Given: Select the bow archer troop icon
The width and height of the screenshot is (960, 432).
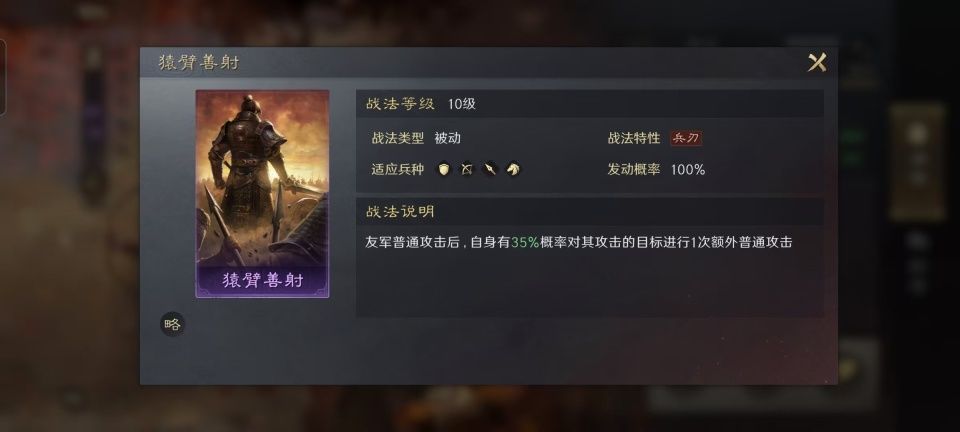Looking at the screenshot, I should click(x=467, y=169).
